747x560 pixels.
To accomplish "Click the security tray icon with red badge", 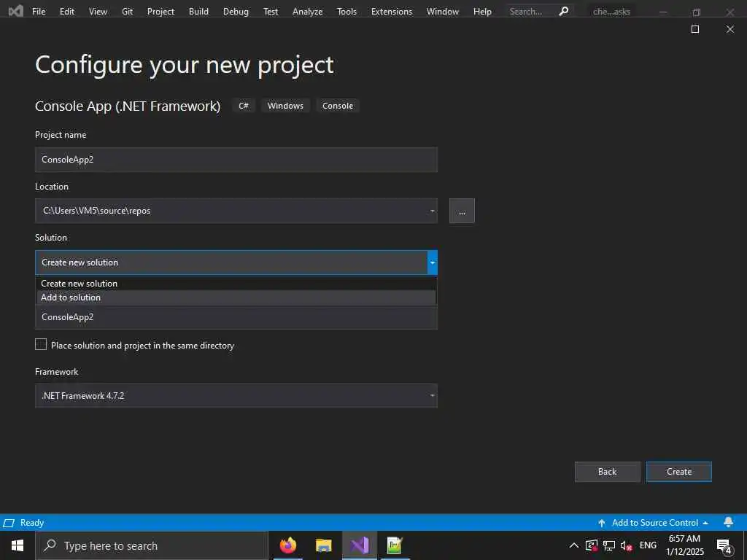I will (592, 545).
